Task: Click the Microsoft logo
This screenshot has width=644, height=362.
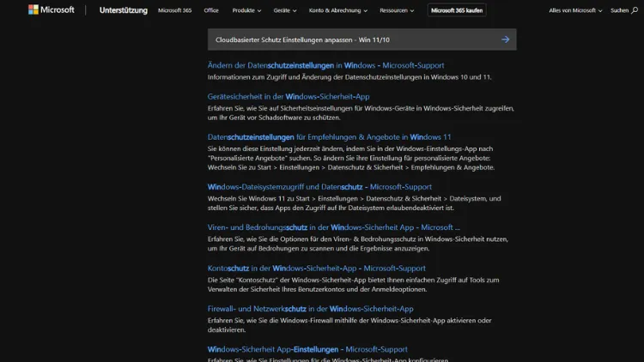Action: point(52,9)
